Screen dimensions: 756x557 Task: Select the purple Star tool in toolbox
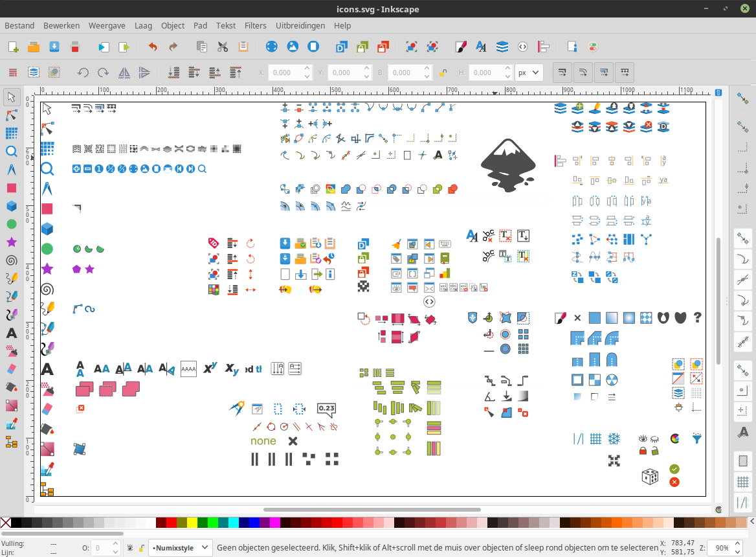point(12,242)
